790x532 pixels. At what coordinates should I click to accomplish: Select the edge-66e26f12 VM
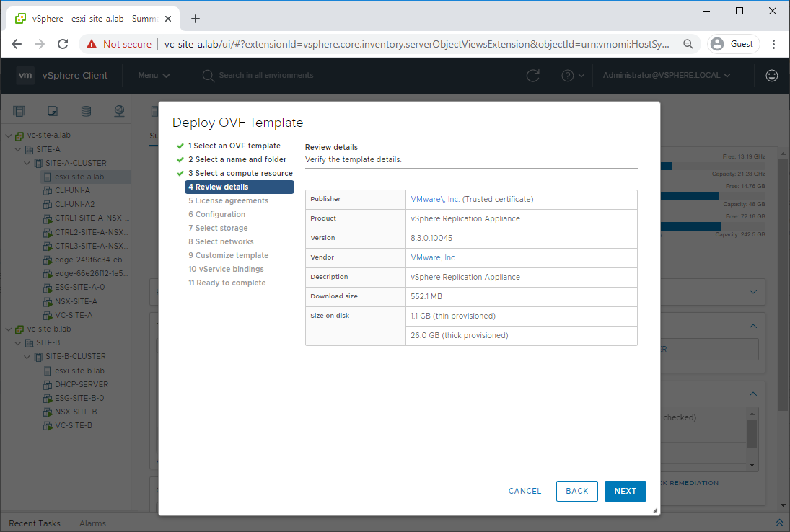pos(91,273)
